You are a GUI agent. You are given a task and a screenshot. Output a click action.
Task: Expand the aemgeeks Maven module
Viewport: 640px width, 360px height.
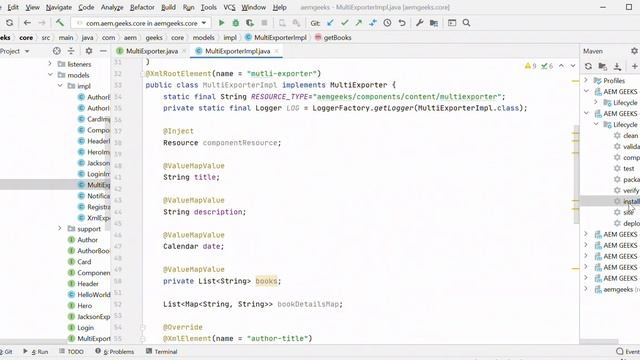click(586, 289)
